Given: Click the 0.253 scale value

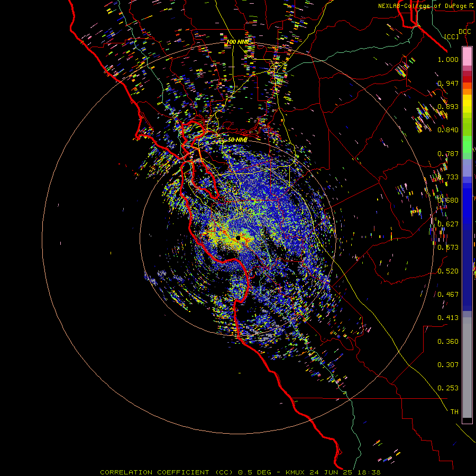Looking at the screenshot, I should [x=448, y=388].
